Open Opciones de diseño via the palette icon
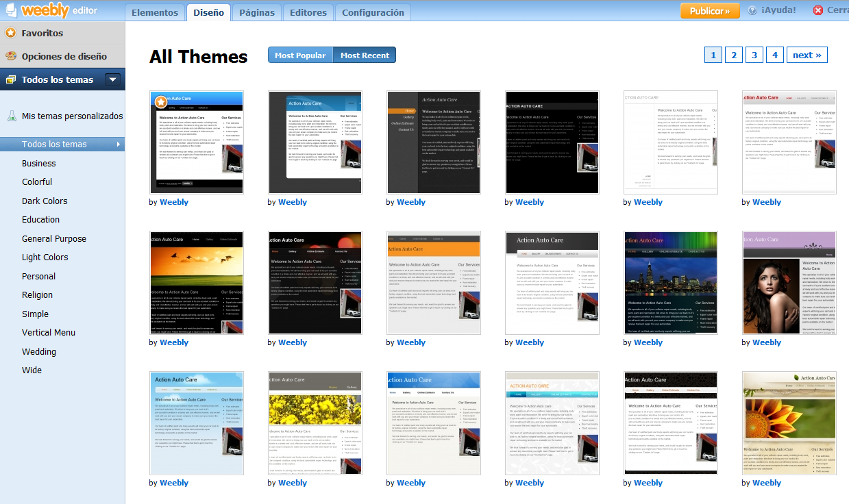This screenshot has width=849, height=504. pos(10,55)
